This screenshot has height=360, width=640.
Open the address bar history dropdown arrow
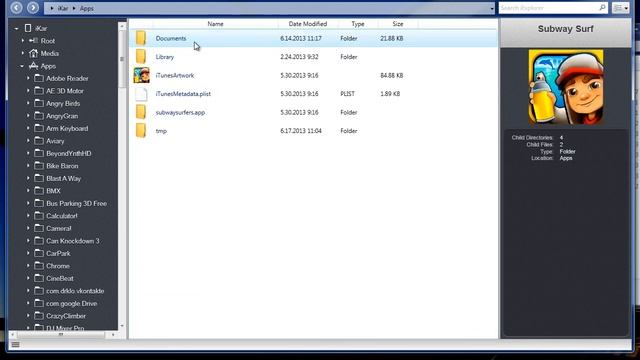point(492,8)
